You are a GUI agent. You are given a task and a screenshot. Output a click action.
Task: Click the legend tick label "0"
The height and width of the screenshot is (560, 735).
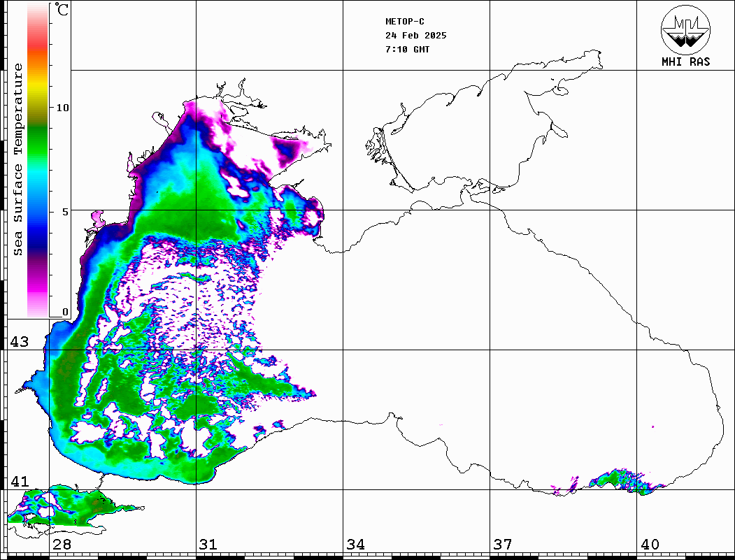(x=65, y=312)
